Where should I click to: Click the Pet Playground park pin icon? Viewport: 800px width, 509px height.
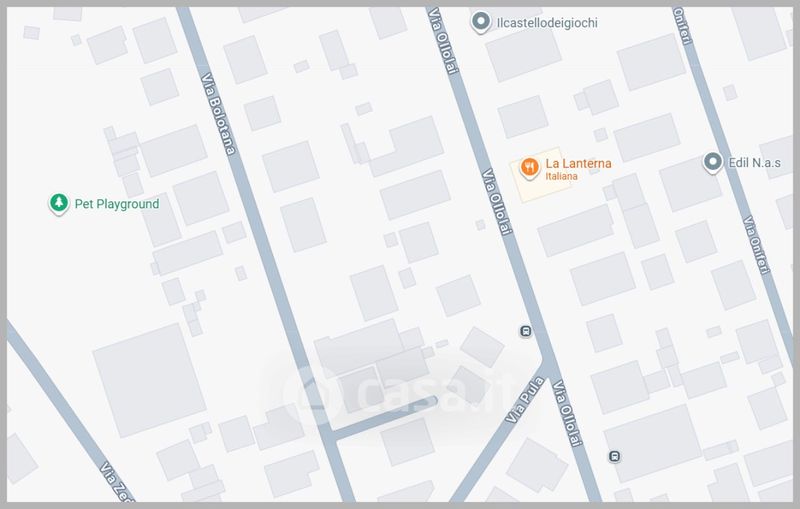click(59, 203)
